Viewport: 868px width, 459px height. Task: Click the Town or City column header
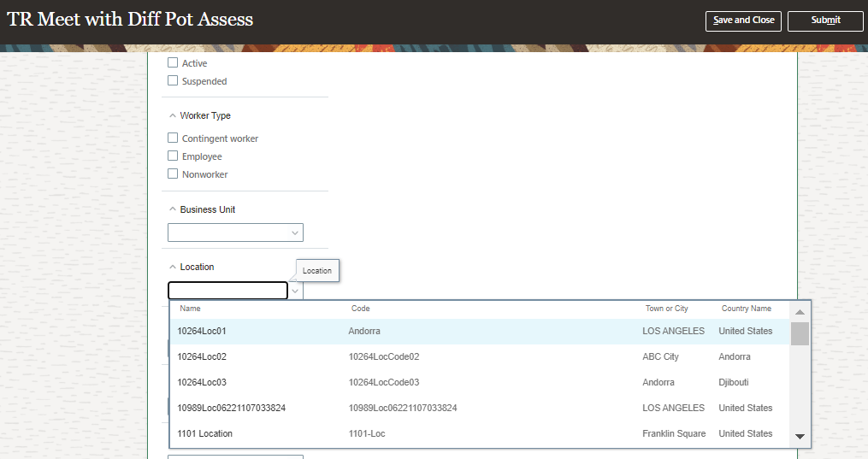pyautogui.click(x=666, y=309)
